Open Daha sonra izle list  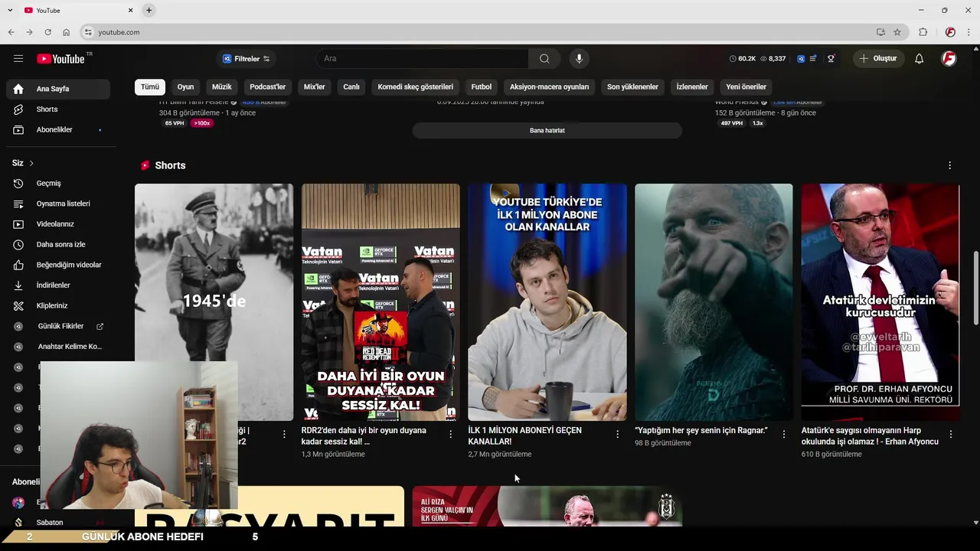(x=58, y=245)
